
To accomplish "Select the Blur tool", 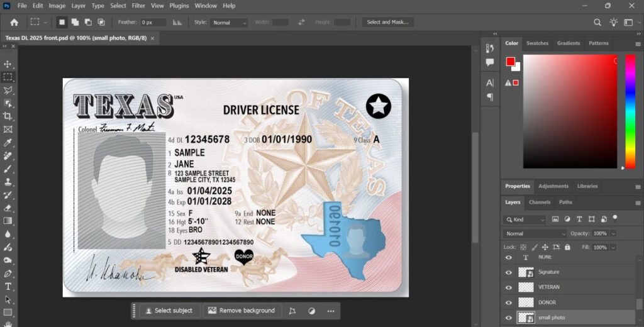I will pyautogui.click(x=8, y=234).
